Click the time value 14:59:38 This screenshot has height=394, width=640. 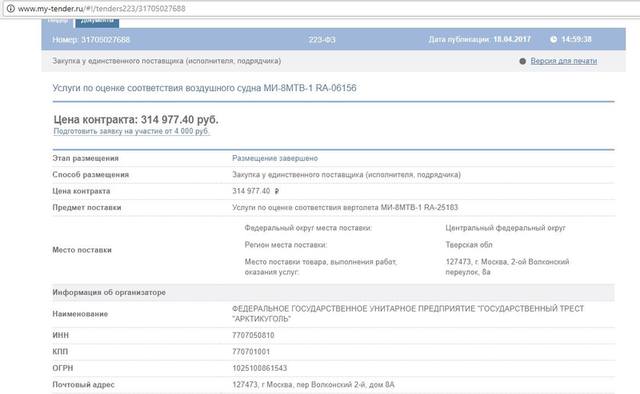tap(576, 39)
